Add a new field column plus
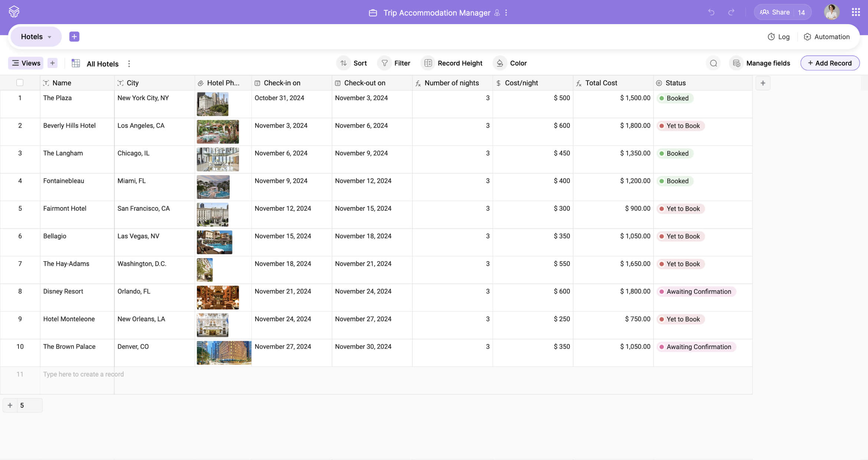 click(763, 83)
